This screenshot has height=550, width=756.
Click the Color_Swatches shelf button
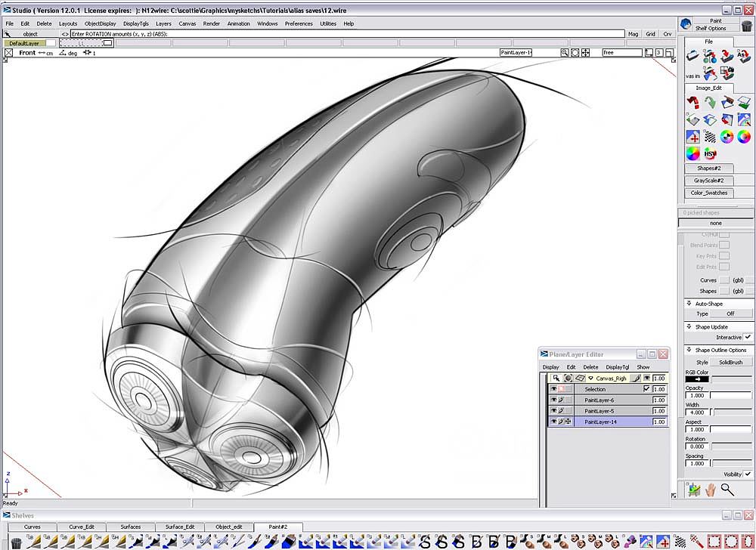pos(709,193)
